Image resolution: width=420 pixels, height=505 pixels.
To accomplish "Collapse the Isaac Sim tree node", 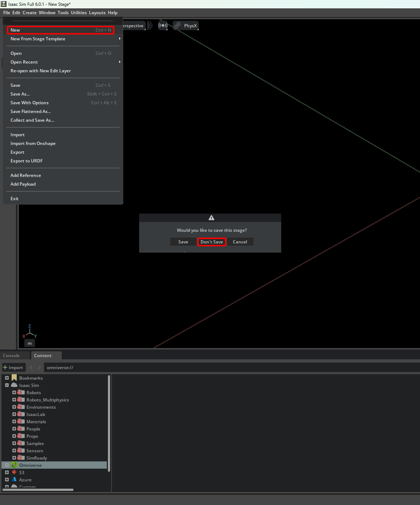I will point(7,385).
